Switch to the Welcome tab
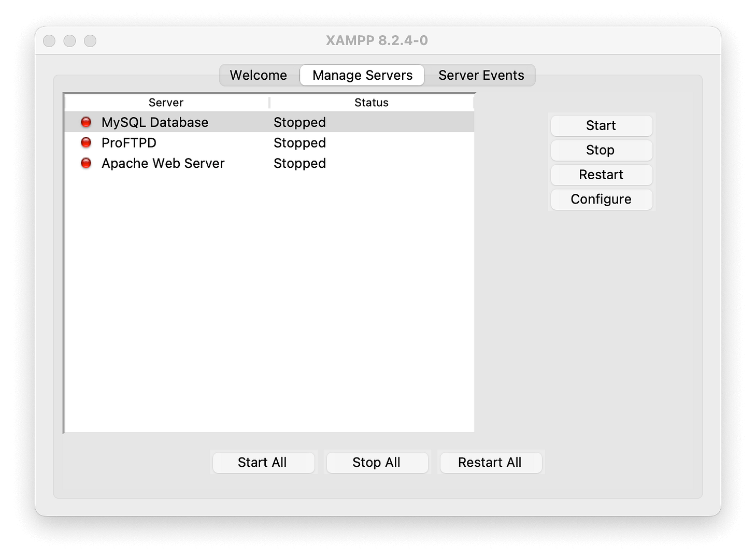 259,75
